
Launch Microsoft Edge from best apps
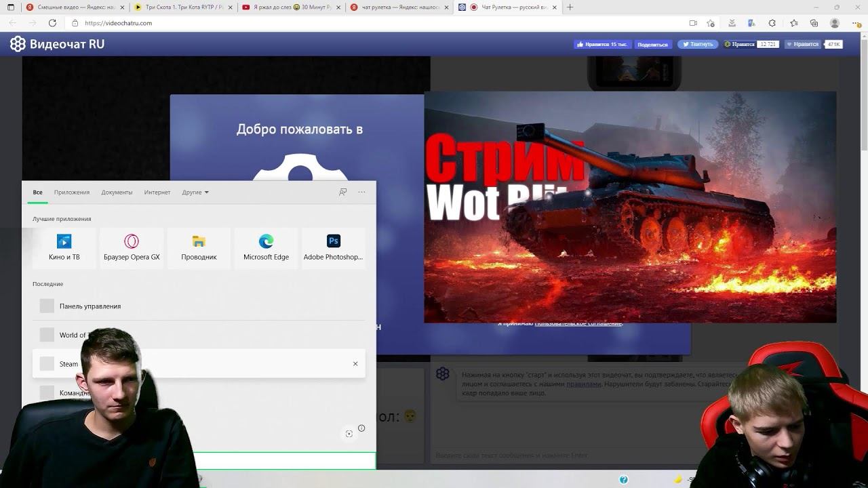(266, 247)
